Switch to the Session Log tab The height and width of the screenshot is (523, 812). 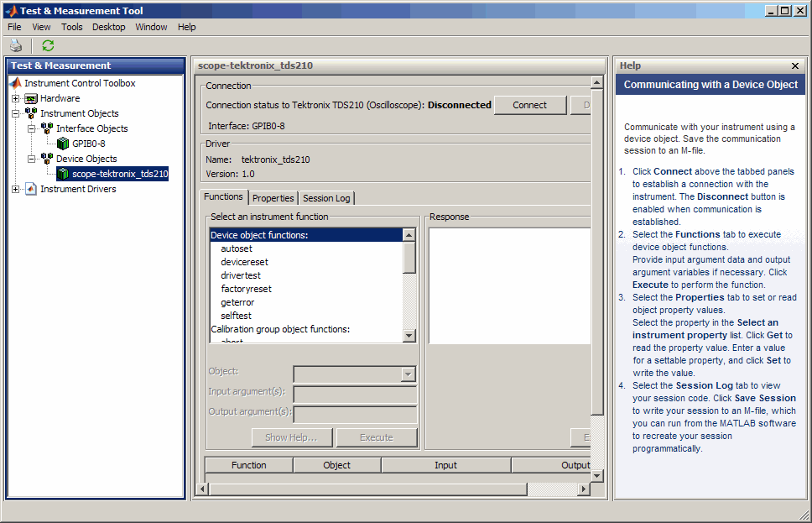coord(326,198)
